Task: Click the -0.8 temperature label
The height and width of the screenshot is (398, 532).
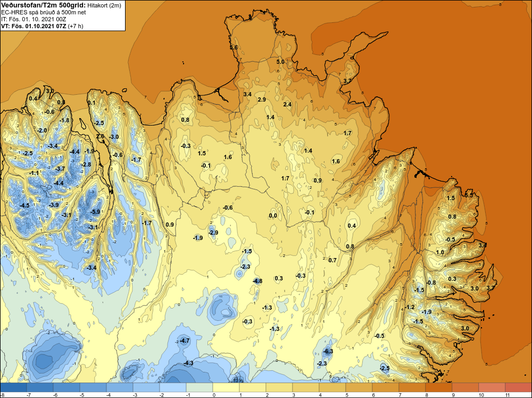Action: coord(431,283)
